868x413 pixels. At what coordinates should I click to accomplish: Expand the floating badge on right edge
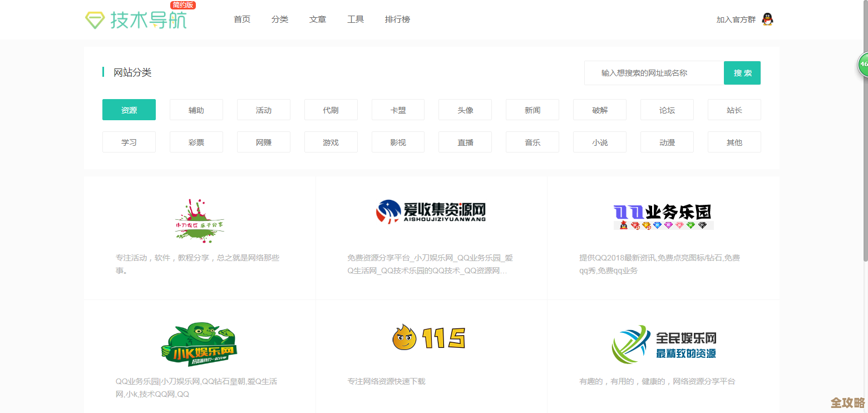click(x=862, y=65)
